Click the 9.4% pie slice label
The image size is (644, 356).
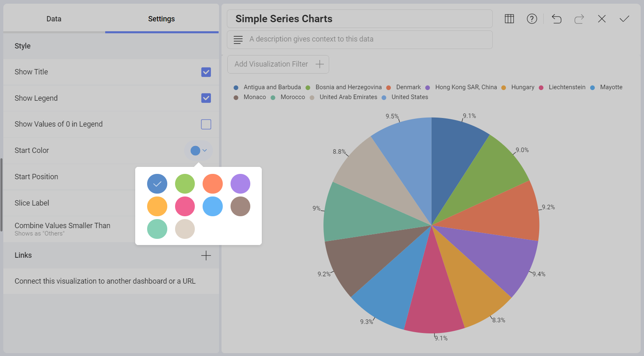[x=539, y=274]
